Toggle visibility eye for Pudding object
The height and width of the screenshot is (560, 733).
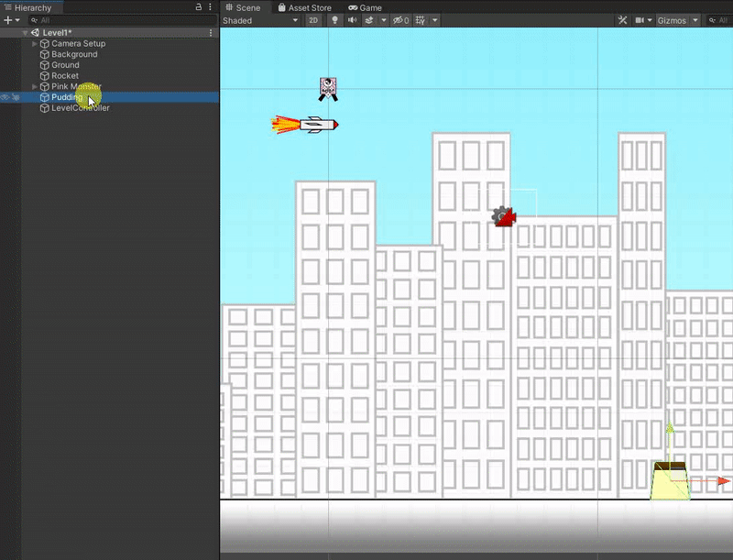(5, 97)
